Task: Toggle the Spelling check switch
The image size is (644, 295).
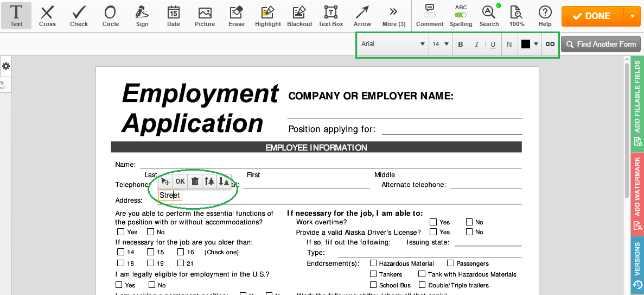Action: (x=461, y=15)
